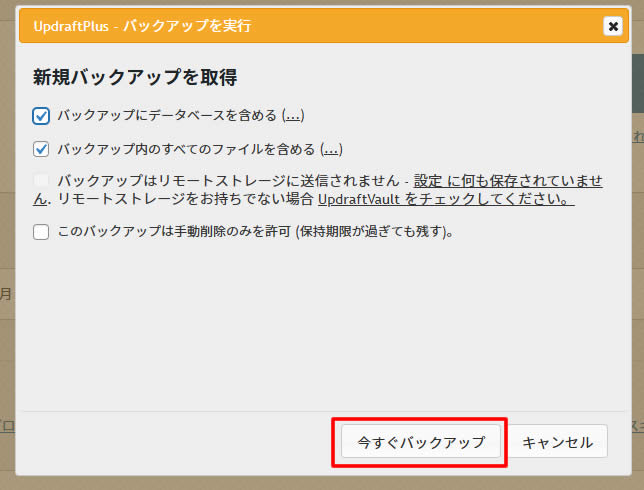Open the UpdraftVault をチェックしてください link

pyautogui.click(x=446, y=199)
